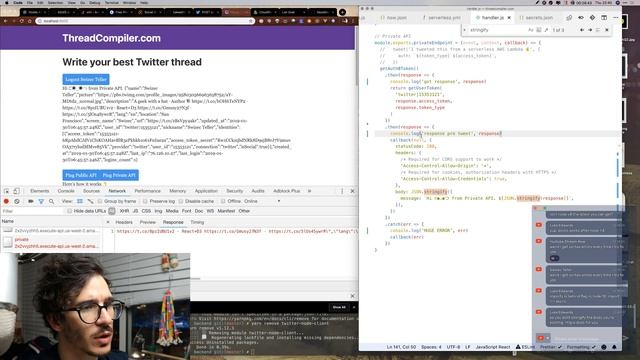Split the VS Code editor

click(604, 18)
